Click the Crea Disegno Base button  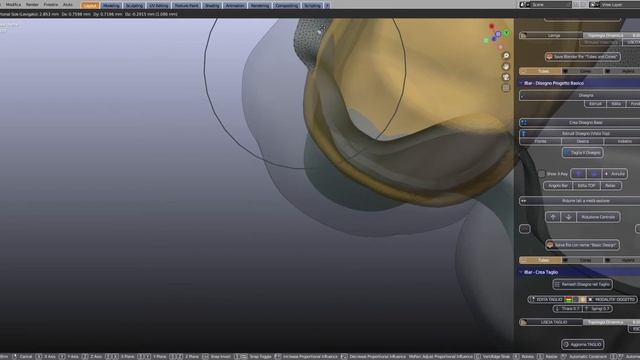pyautogui.click(x=580, y=122)
